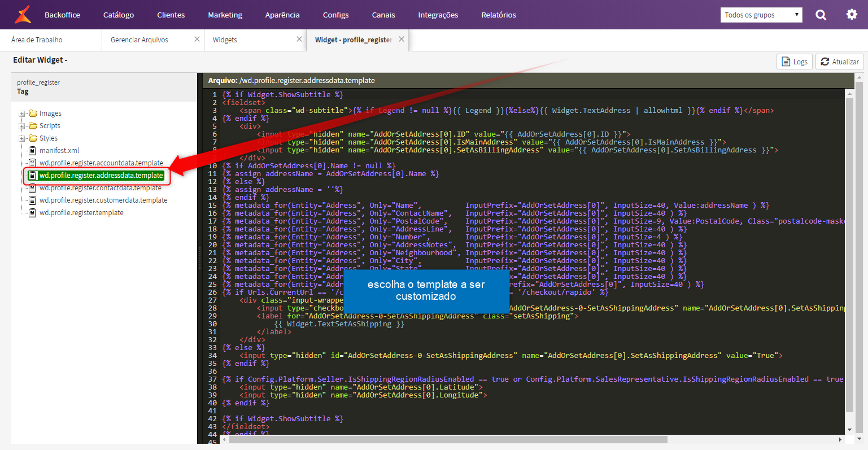The image size is (868, 450).
Task: Click the manifest.xml file icon
Action: pyautogui.click(x=33, y=151)
